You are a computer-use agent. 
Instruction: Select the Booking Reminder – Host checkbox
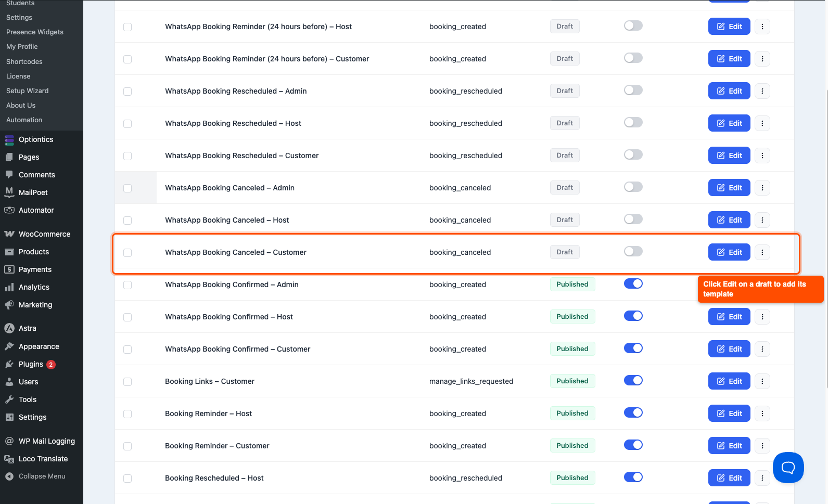click(x=128, y=414)
